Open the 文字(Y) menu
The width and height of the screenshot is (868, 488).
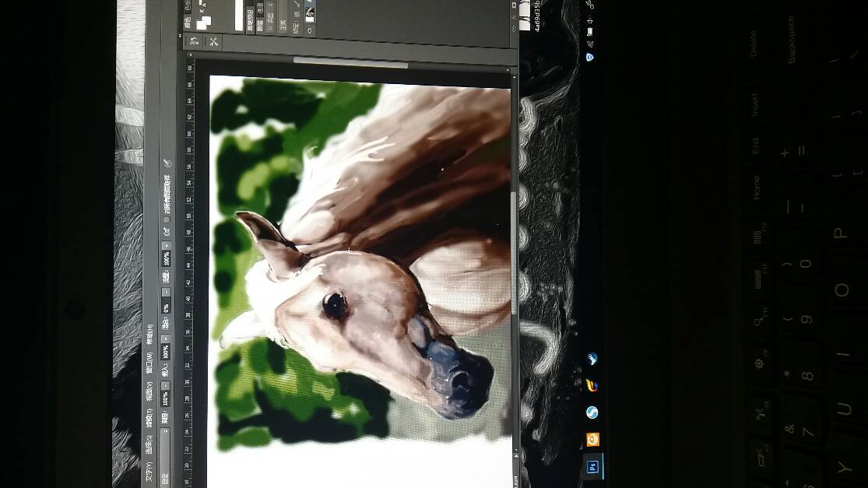point(149,472)
